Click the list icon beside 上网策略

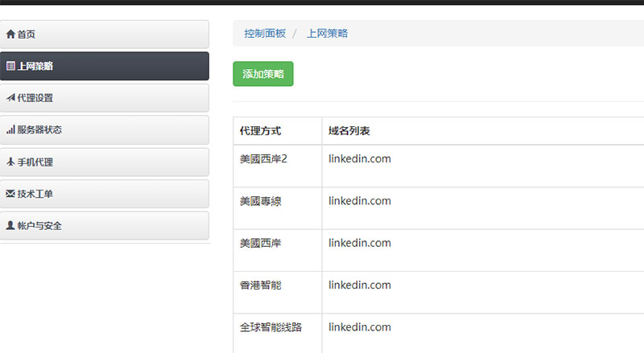click(10, 66)
